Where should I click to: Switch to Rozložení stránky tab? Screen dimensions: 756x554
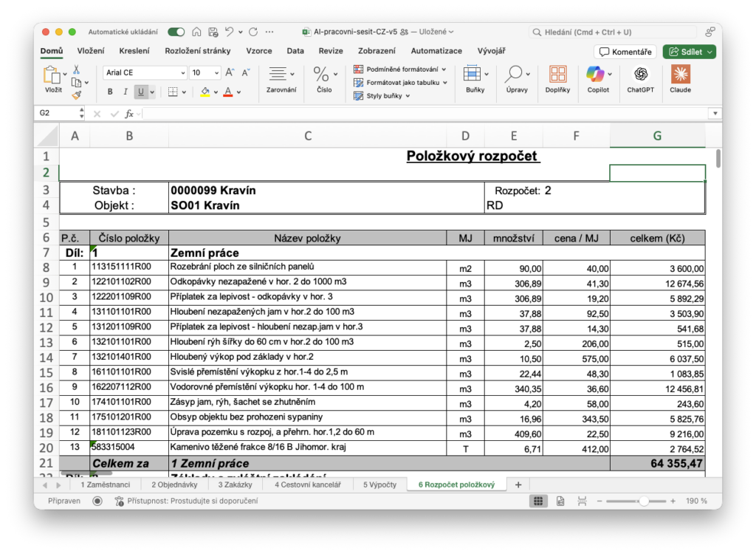point(198,51)
